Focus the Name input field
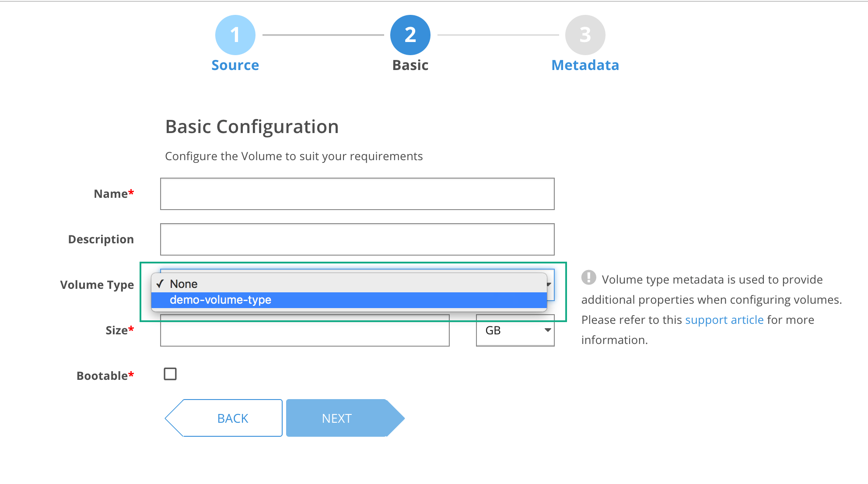Screen dimensions: 868x484 357,194
